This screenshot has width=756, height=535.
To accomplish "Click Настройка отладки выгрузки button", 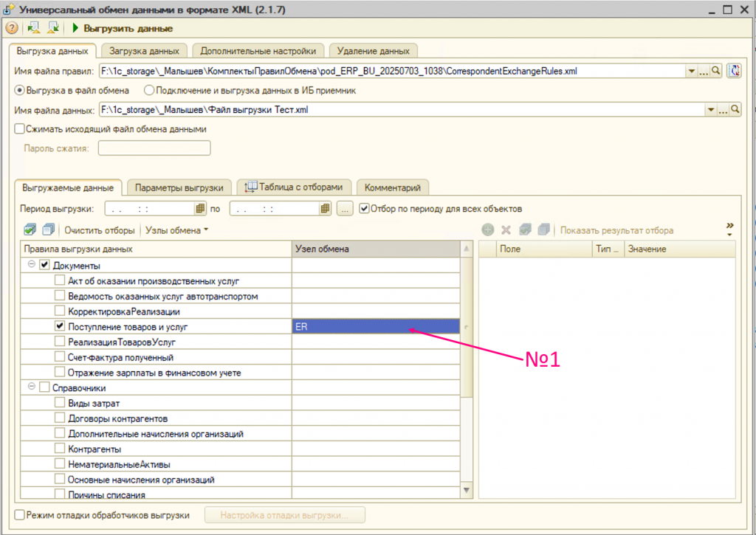I will [x=284, y=515].
